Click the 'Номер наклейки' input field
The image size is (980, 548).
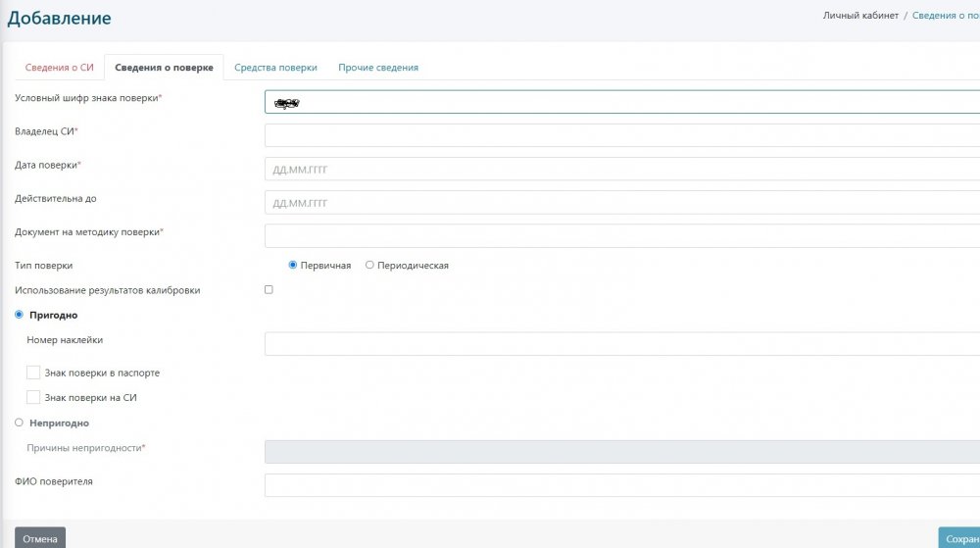click(622, 343)
